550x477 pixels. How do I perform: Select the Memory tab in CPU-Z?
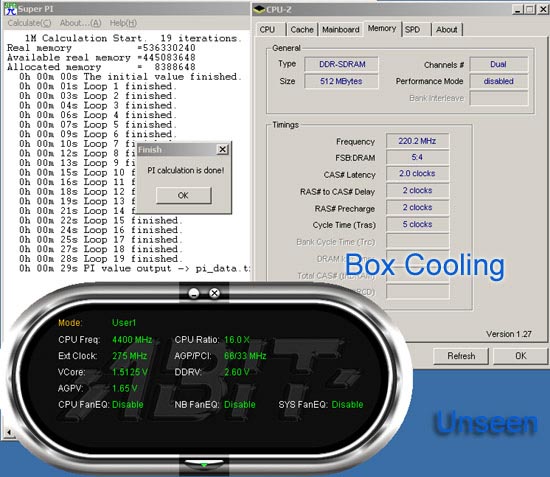(x=382, y=28)
